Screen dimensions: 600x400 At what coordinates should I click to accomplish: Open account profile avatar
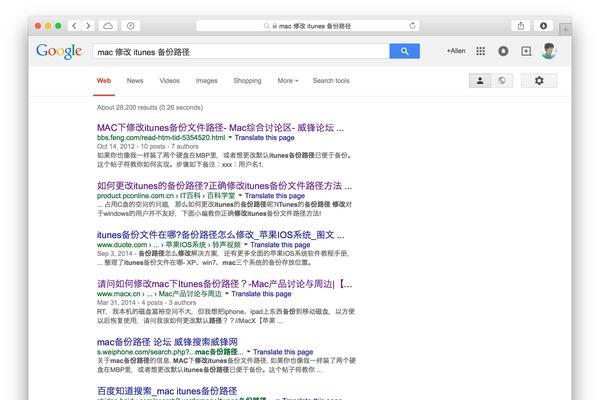point(549,51)
